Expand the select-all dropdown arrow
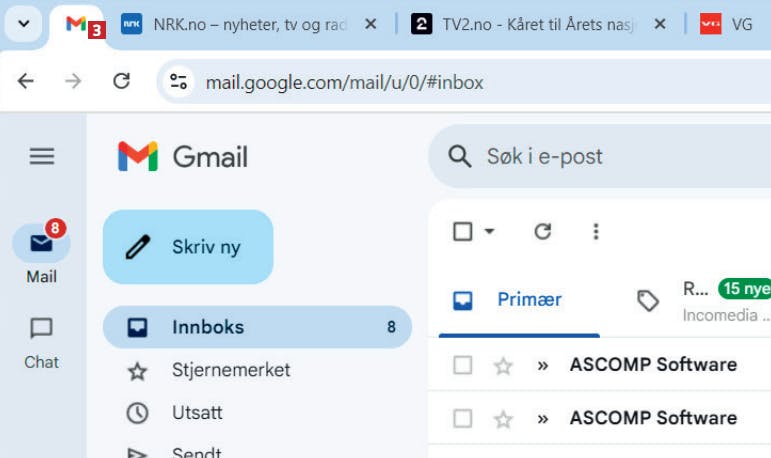The width and height of the screenshot is (771, 458). pyautogui.click(x=490, y=232)
